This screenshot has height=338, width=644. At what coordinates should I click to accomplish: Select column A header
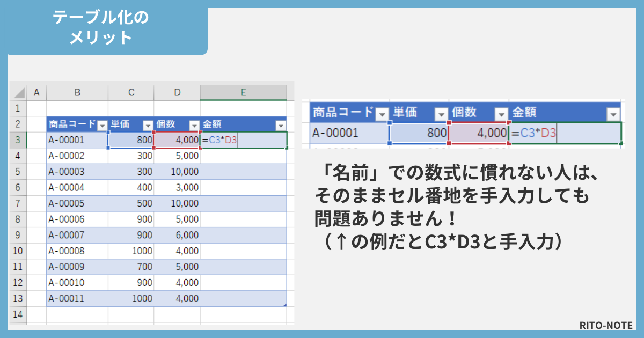point(36,92)
